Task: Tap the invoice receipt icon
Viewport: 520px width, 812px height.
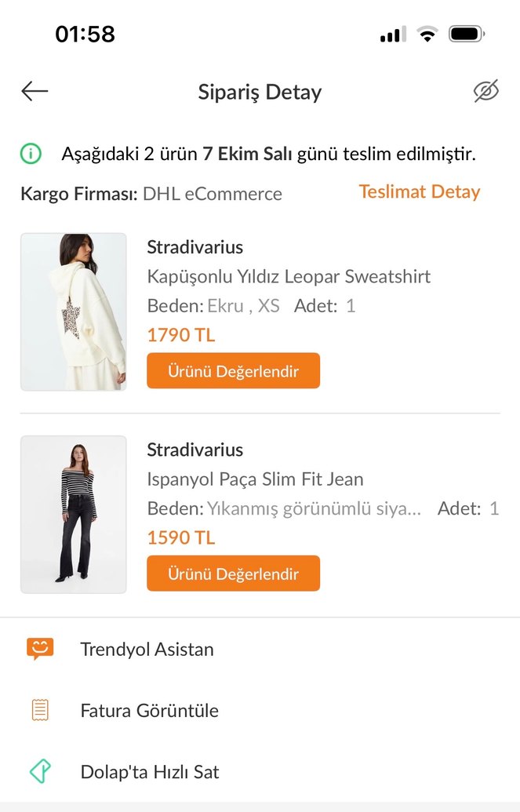Action: (39, 711)
